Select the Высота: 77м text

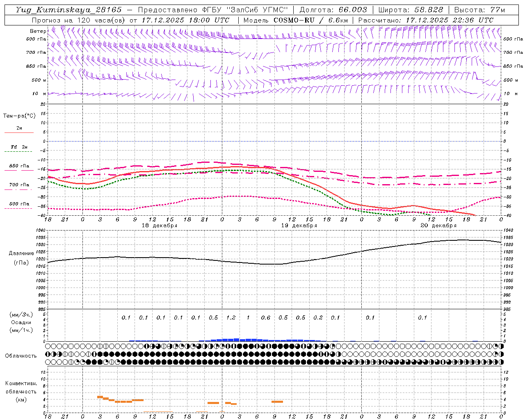point(479,10)
